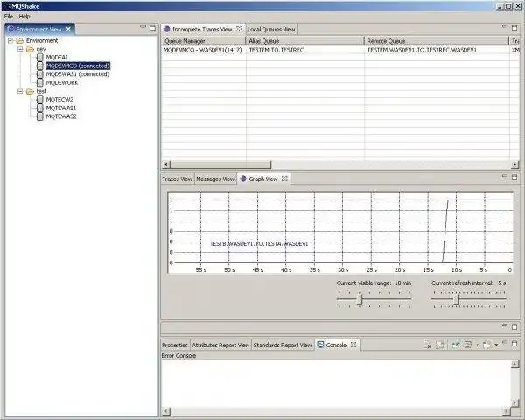525x420 pixels.
Task: Click traces table scroll left arrow
Action: tap(166, 164)
